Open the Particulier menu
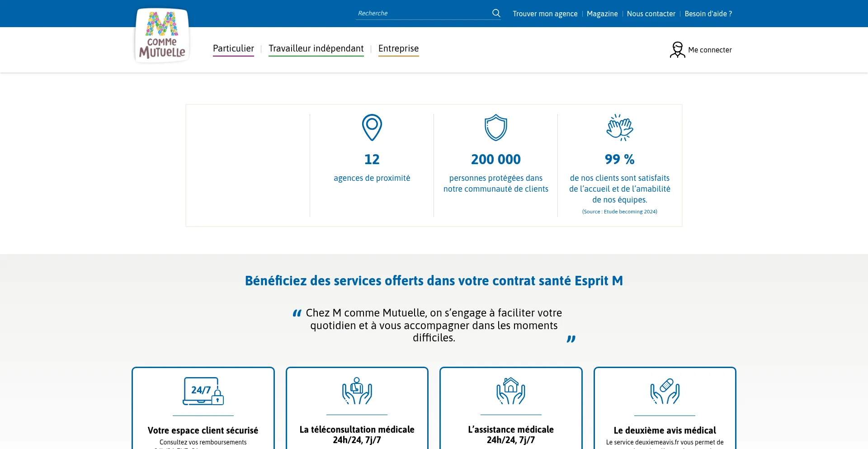 click(x=233, y=48)
